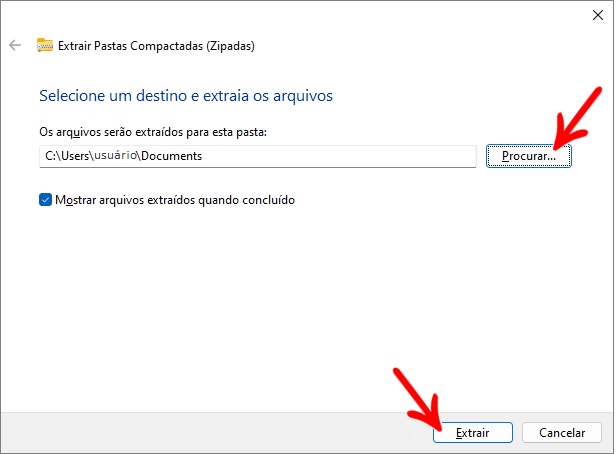Go back with the left arrow icon
Viewport: 616px width, 454px height.
click(15, 45)
